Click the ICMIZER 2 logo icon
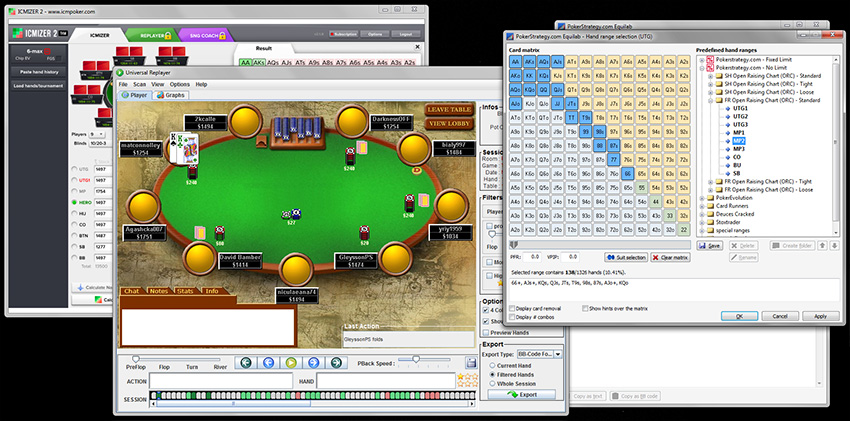 pyautogui.click(x=18, y=34)
